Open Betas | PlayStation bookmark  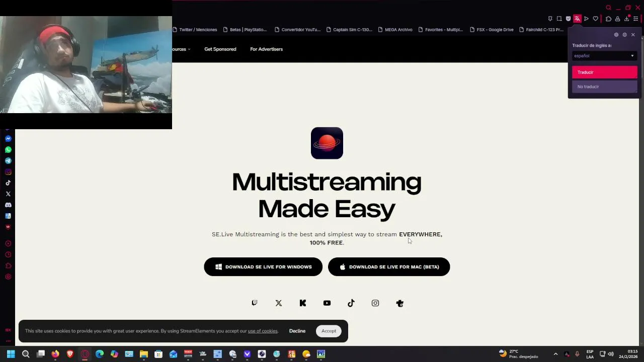coord(245,30)
